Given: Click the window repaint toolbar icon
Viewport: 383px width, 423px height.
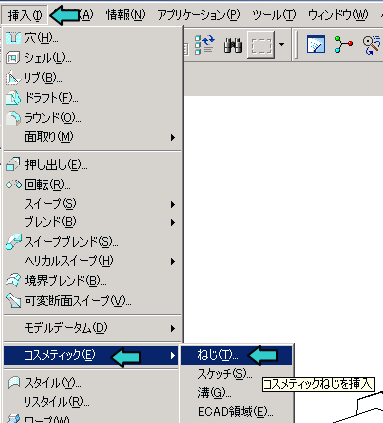Looking at the screenshot, I should [x=315, y=44].
